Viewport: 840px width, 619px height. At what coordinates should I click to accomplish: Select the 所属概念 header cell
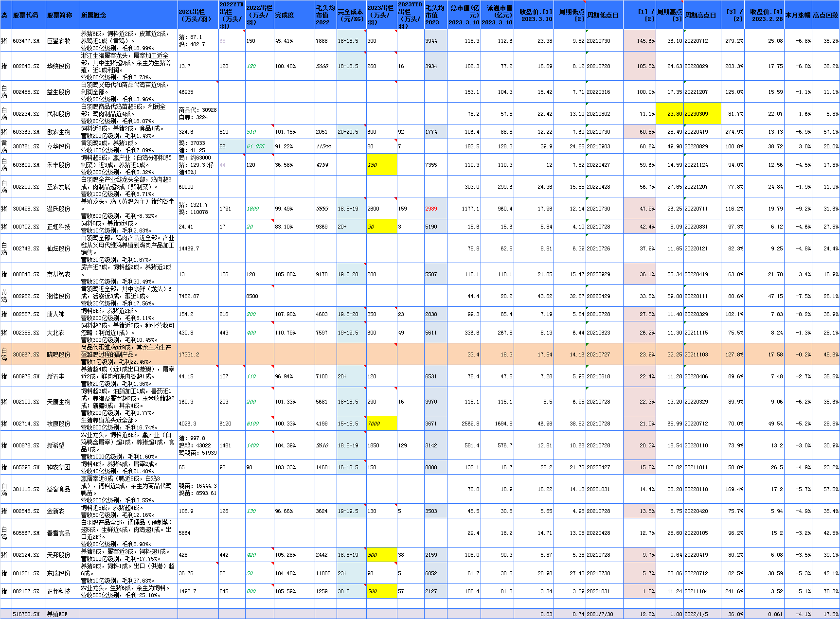128,15
